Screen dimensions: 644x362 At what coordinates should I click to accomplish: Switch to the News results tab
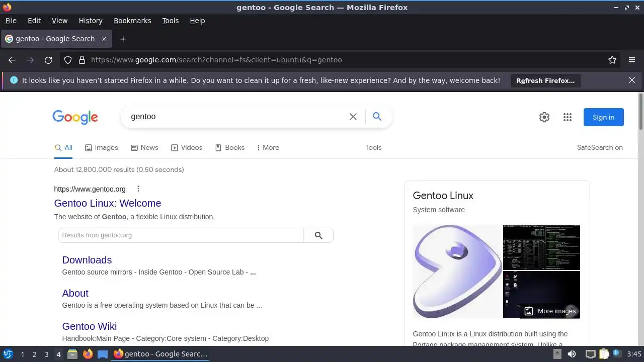pos(144,147)
